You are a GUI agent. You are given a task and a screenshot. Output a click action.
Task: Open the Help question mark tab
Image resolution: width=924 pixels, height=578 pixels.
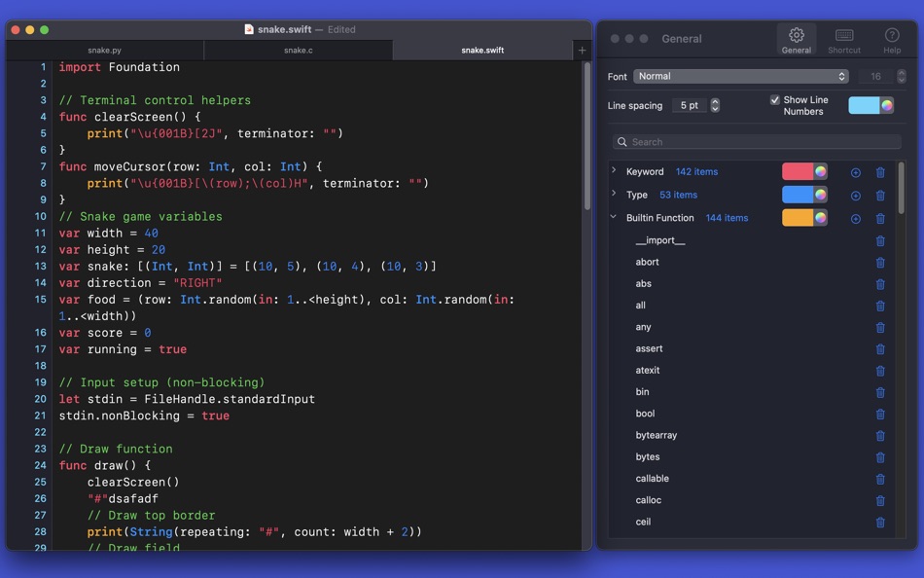[x=892, y=40]
